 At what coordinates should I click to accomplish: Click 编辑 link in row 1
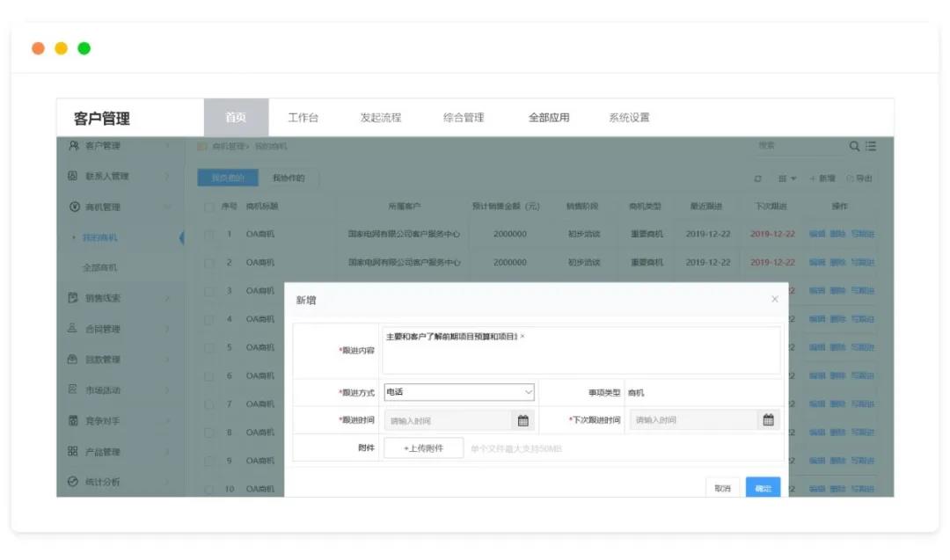(x=817, y=235)
